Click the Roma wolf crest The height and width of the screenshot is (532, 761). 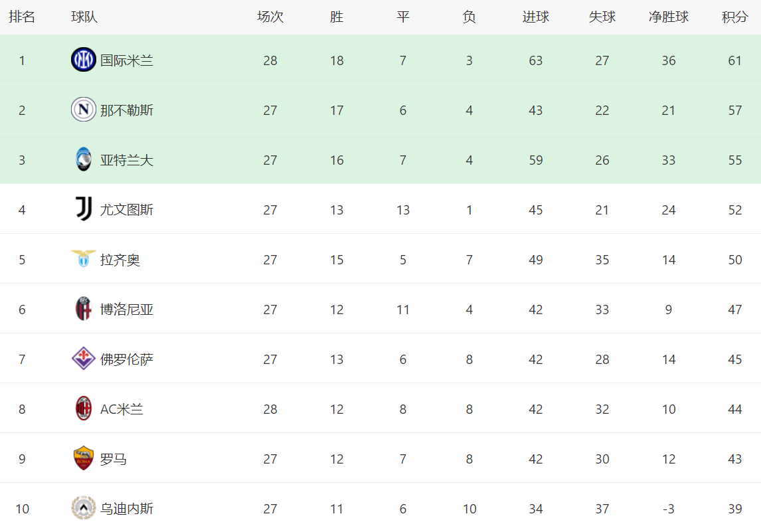coord(84,458)
